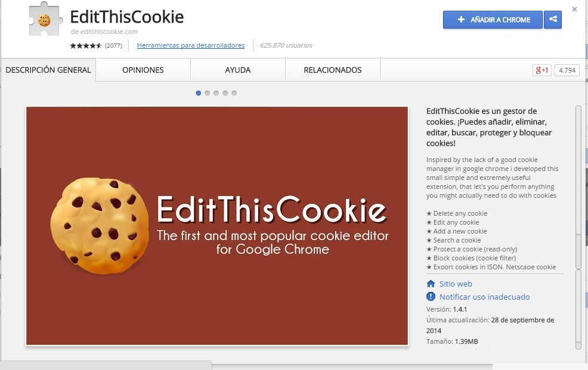The height and width of the screenshot is (370, 588).
Task: Select the third screenshot carousel dot
Action: [x=216, y=94]
